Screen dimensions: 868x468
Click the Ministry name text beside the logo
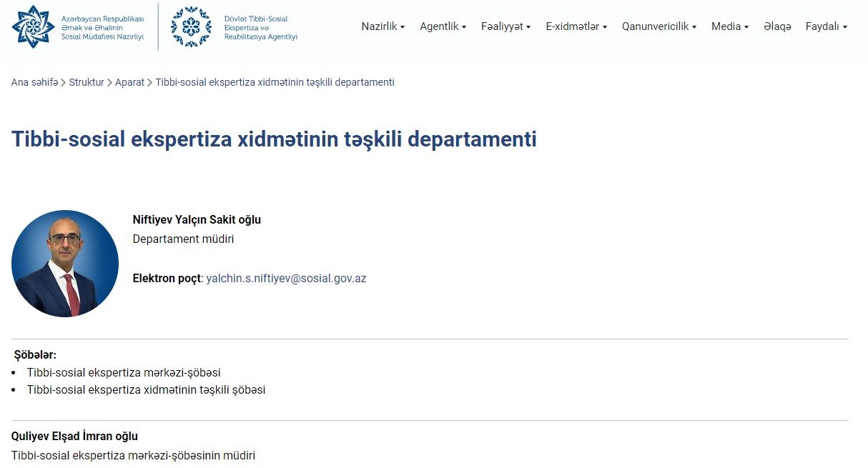tap(102, 27)
